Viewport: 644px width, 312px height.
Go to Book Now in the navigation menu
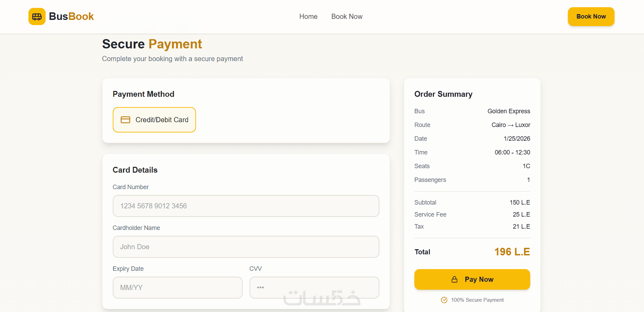[x=347, y=16]
